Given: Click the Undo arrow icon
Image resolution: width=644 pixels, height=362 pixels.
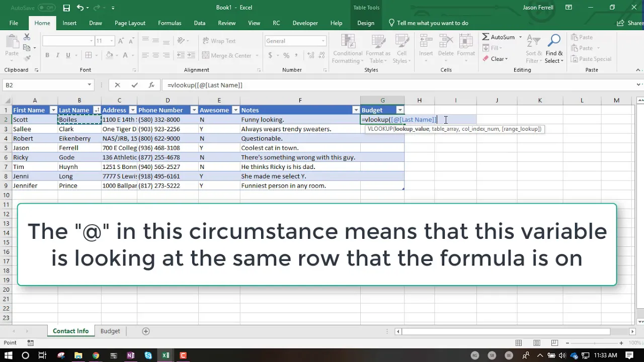Looking at the screenshot, I should point(80,8).
